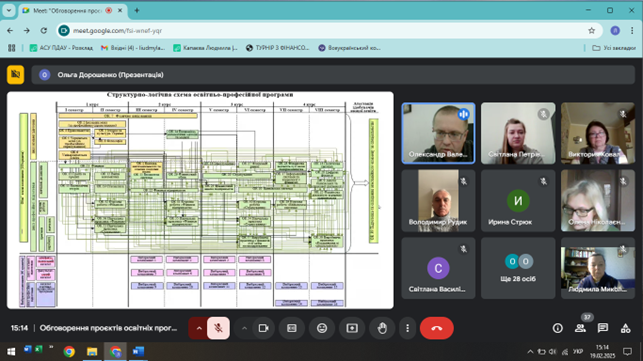Open more options three-dot menu
The image size is (643, 361).
[407, 328]
